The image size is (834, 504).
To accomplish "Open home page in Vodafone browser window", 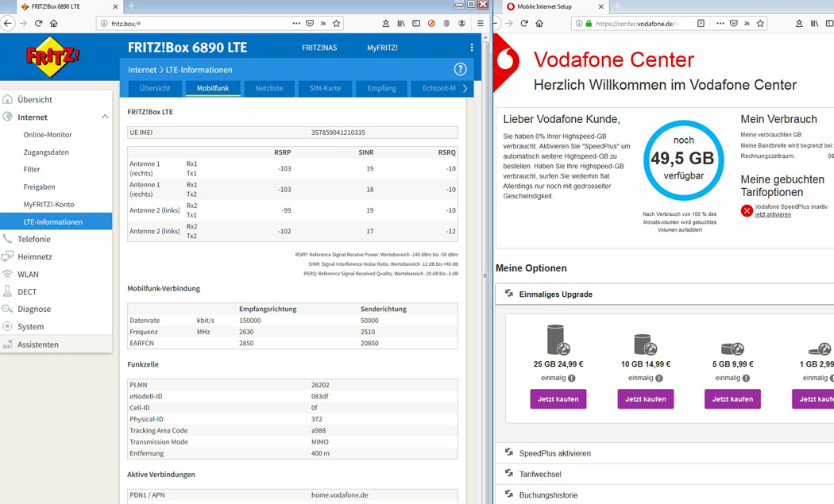I will (539, 23).
